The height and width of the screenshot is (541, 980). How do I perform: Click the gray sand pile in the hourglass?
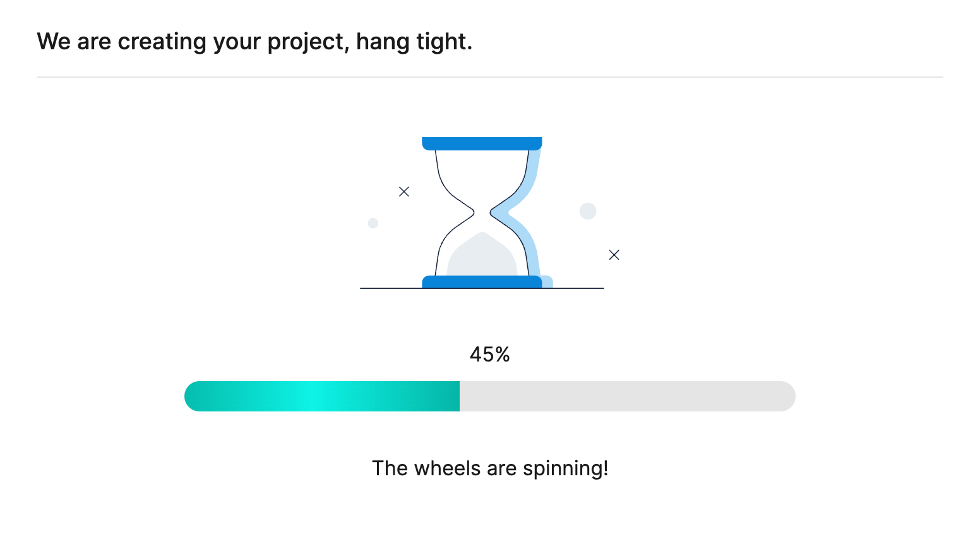[482, 254]
